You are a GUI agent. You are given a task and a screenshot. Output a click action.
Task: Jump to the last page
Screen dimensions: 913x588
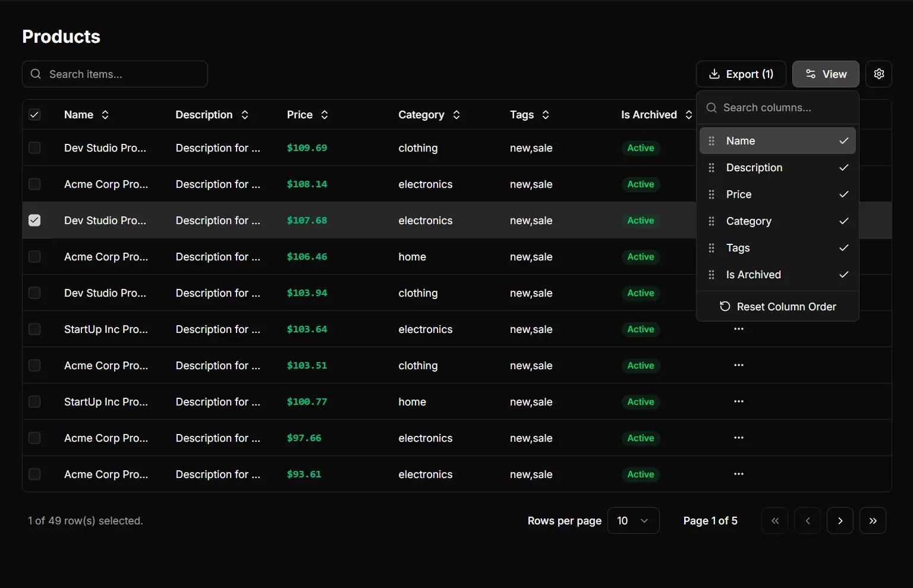coord(873,520)
